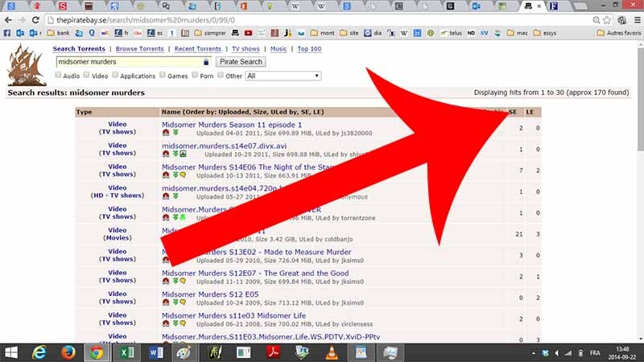
Task: Click magnet icon for S12E07 The Great and the Good
Action: point(166,281)
